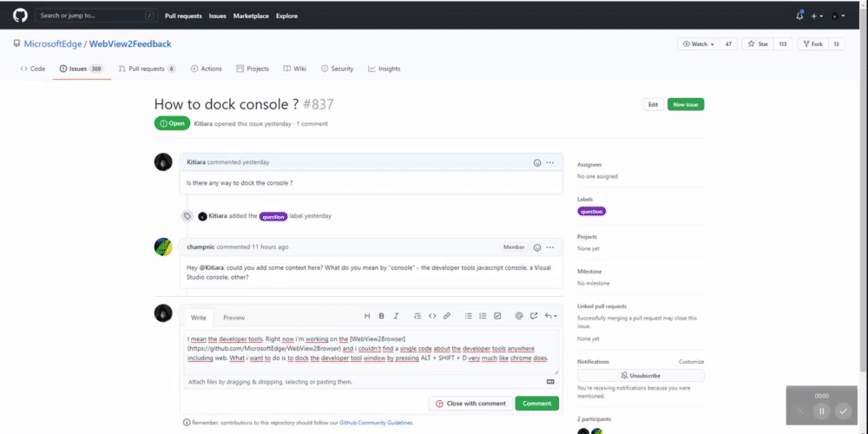Open Marketplace in the top navigation
868x434 pixels.
coord(251,16)
